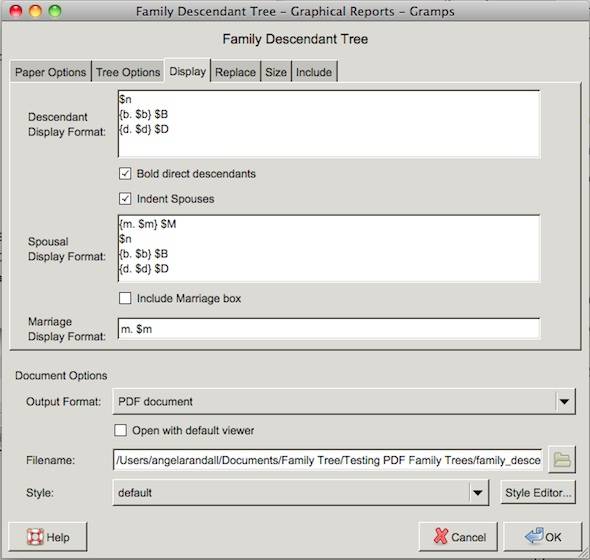Viewport: 590px width, 560px height.
Task: Focus the Marriage Display Format field
Action: (x=329, y=329)
